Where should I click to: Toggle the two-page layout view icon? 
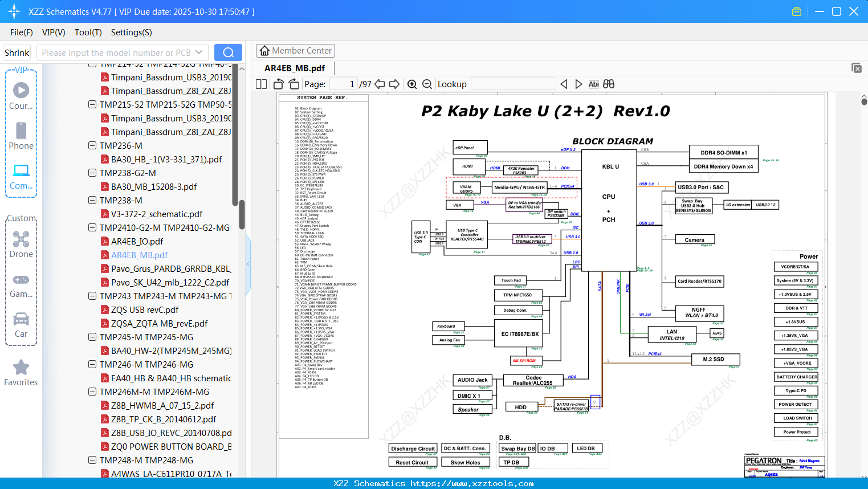click(262, 84)
